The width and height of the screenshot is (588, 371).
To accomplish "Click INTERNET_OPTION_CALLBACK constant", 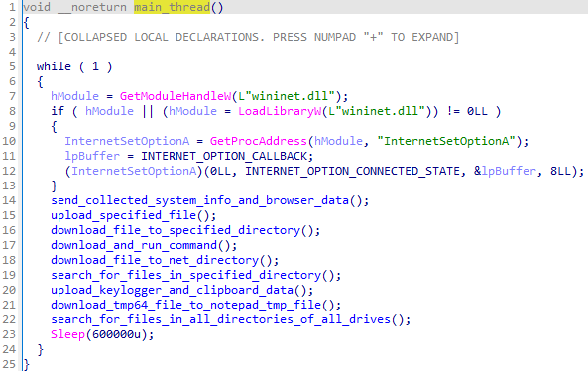I will point(224,156).
